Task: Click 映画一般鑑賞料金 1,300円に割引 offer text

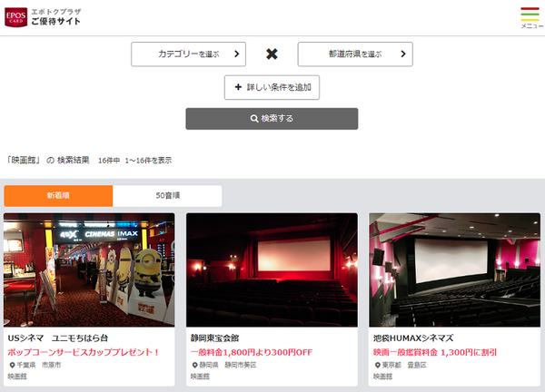Action: [x=435, y=352]
